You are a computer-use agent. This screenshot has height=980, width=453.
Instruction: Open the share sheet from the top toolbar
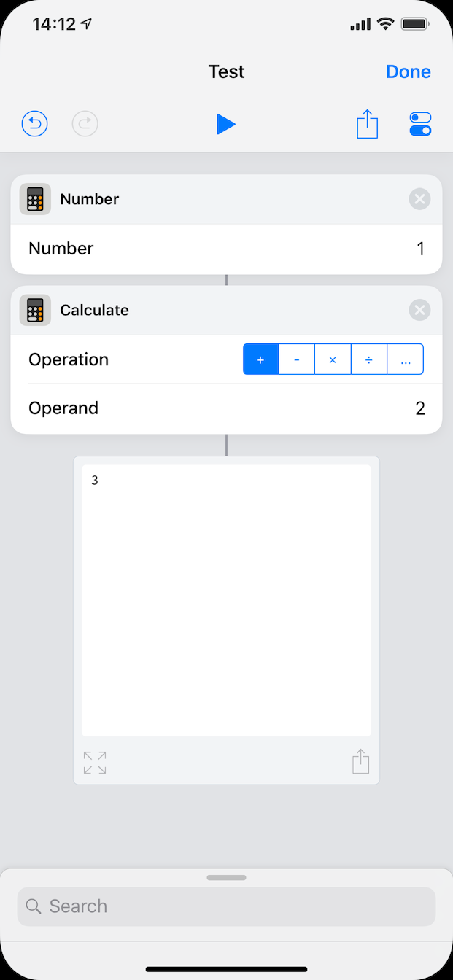pyautogui.click(x=368, y=123)
